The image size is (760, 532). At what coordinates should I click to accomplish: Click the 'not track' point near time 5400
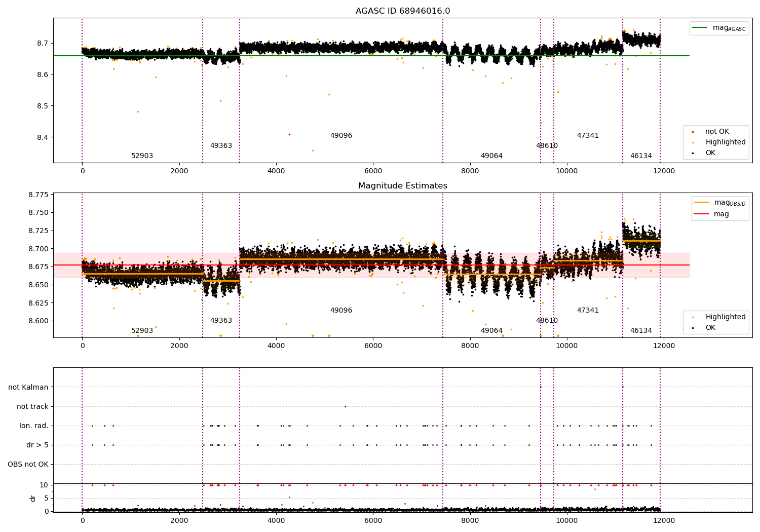click(x=345, y=406)
